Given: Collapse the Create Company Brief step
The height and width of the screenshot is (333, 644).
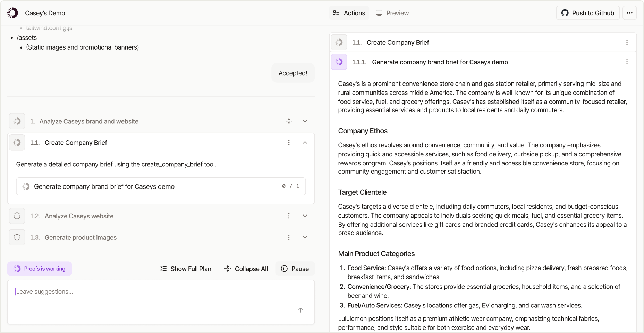Looking at the screenshot, I should 305,143.
